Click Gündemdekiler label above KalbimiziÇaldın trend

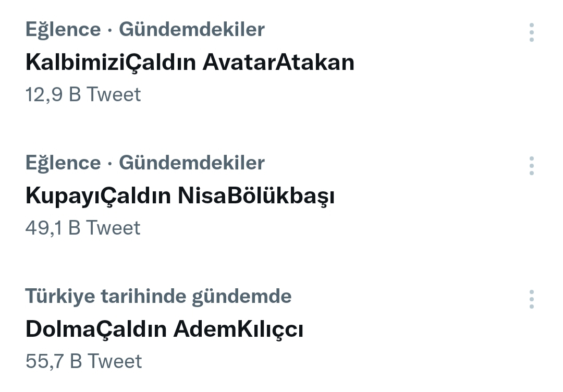[x=192, y=30]
